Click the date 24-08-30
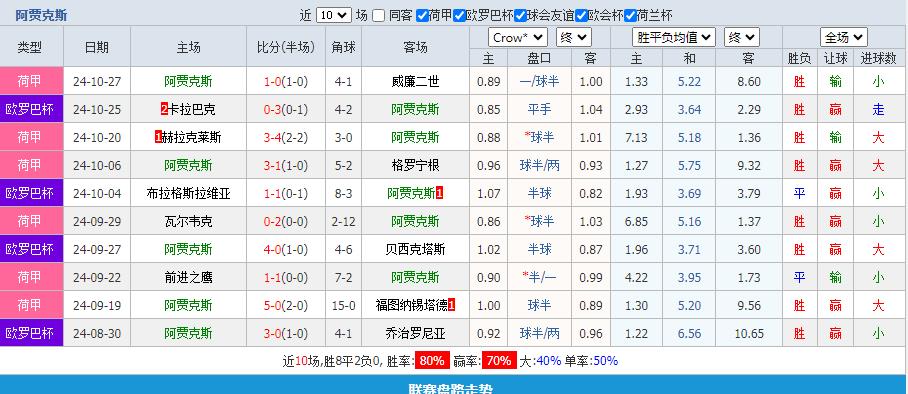Image resolution: width=908 pixels, height=394 pixels. (x=97, y=334)
